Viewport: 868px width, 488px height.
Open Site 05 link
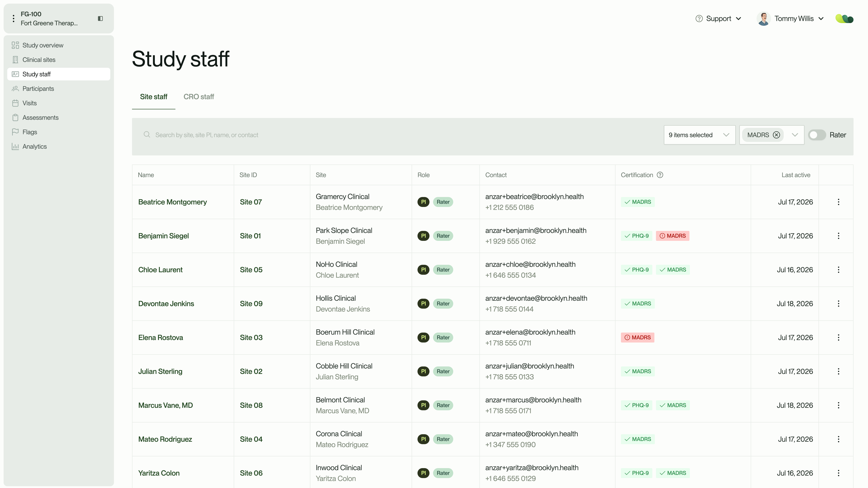pos(251,270)
